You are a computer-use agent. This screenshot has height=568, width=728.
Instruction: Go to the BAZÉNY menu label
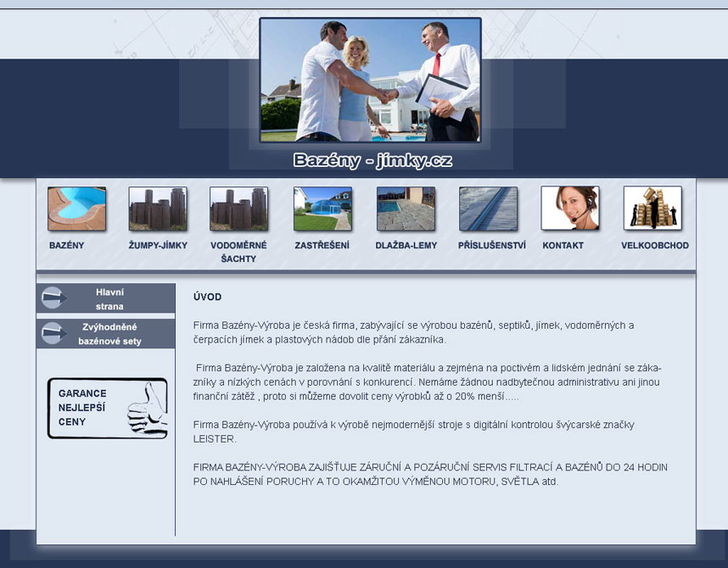[67, 246]
